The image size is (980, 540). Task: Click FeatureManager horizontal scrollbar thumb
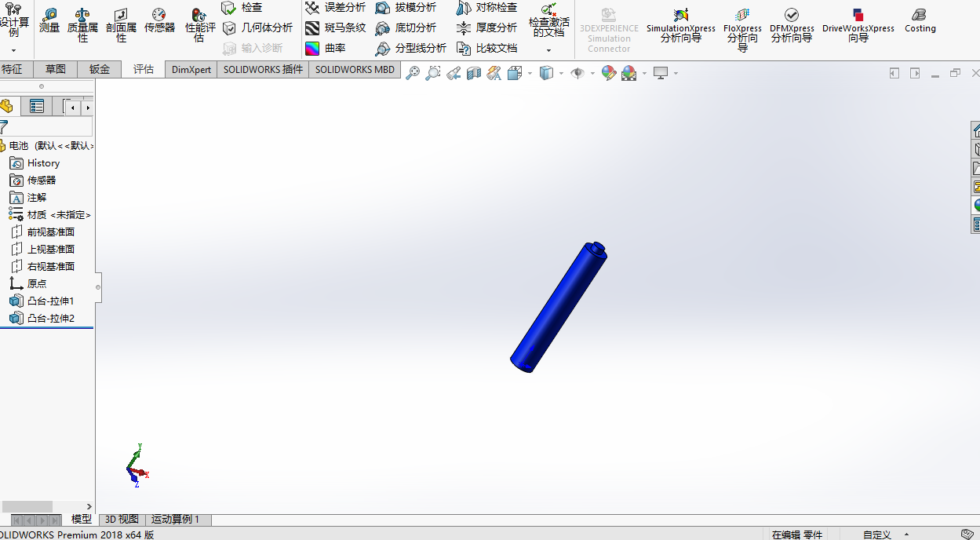coord(27,506)
